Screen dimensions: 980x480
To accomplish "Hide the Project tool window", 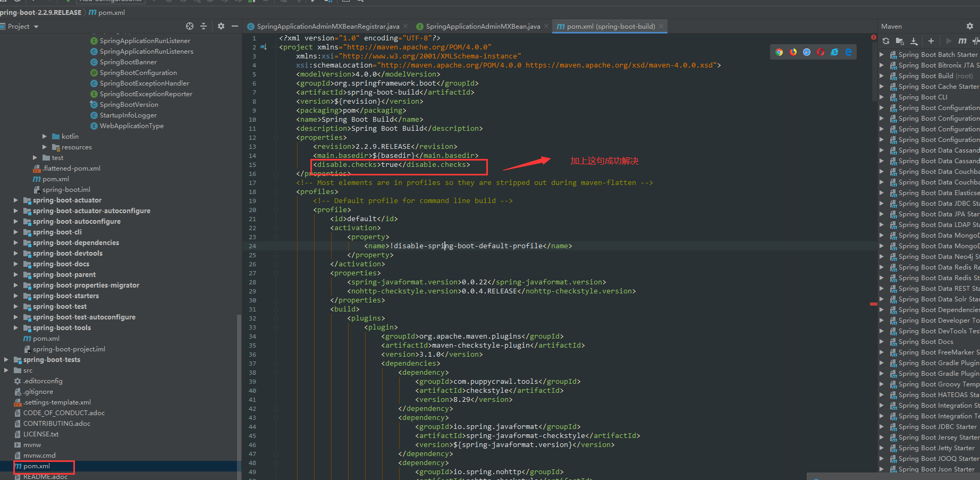I will point(235,26).
